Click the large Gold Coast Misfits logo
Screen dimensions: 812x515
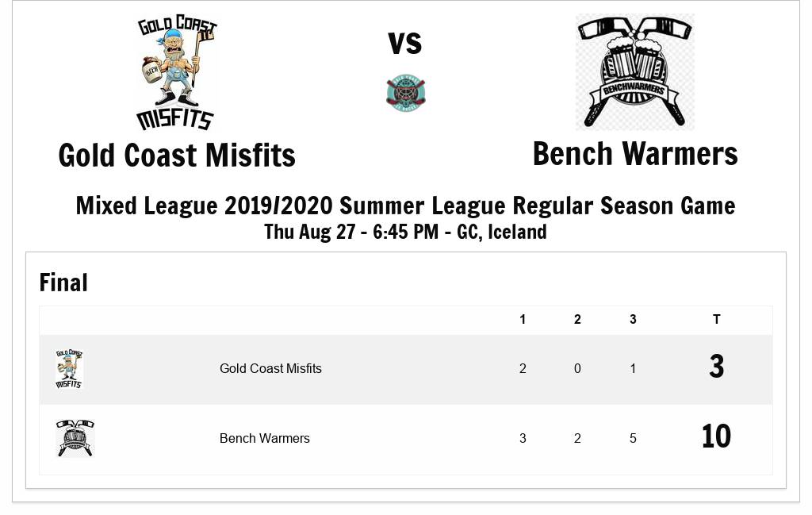(x=177, y=73)
